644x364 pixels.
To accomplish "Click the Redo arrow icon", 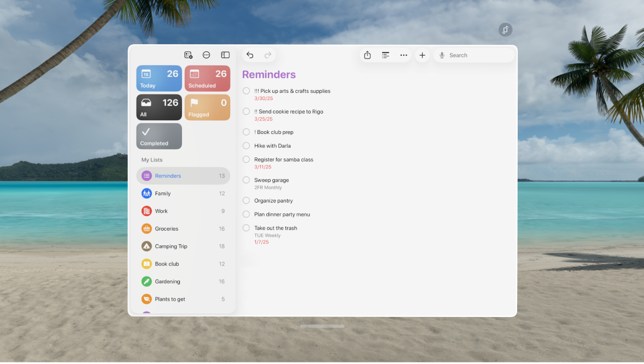I will pos(268,55).
